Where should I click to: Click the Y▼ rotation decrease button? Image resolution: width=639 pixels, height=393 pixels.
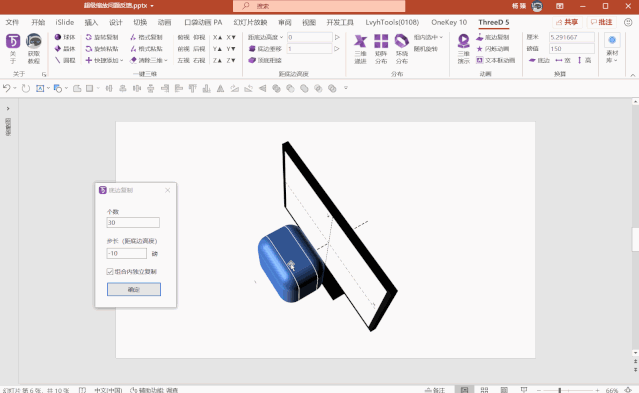coord(231,49)
